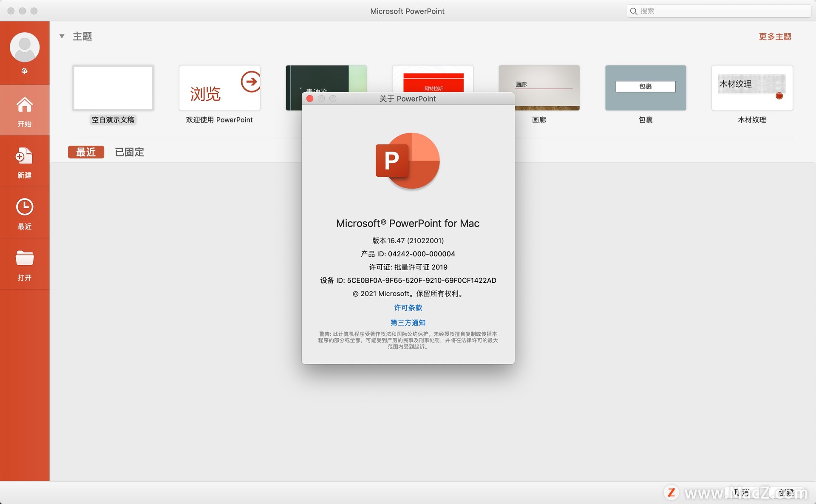
Task: Collapse the 主题 section triangle
Action: [x=62, y=36]
